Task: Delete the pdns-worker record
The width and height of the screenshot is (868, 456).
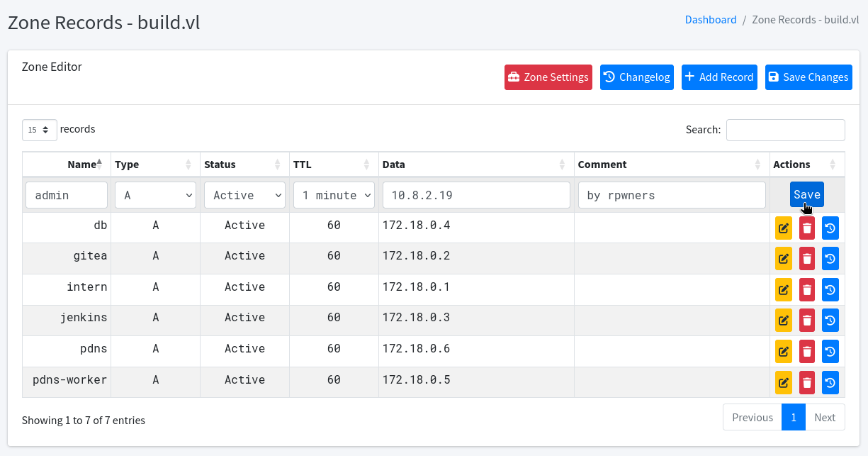Action: [807, 382]
